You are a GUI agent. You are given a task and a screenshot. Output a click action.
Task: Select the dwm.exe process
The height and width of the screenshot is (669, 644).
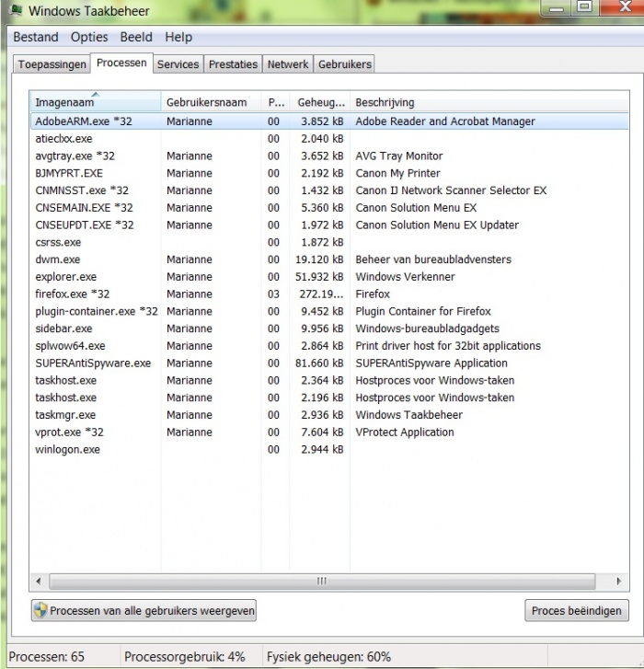click(x=329, y=260)
